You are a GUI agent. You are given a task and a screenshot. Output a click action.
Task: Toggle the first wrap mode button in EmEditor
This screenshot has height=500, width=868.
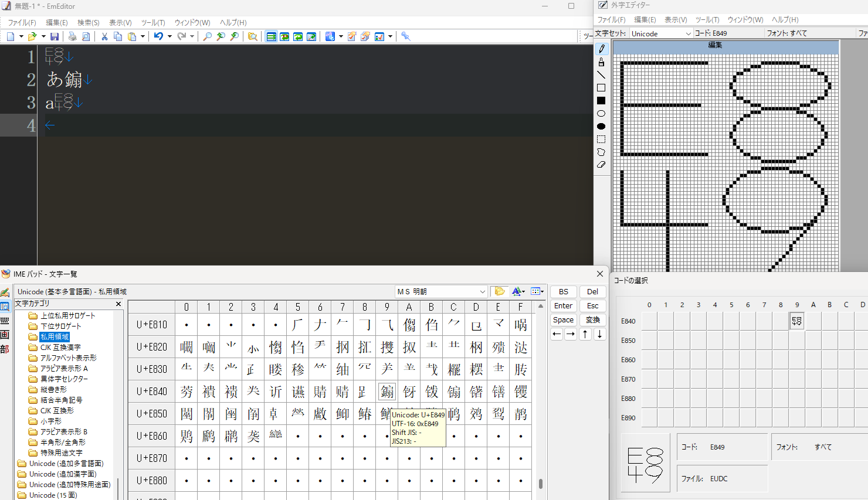tap(271, 36)
